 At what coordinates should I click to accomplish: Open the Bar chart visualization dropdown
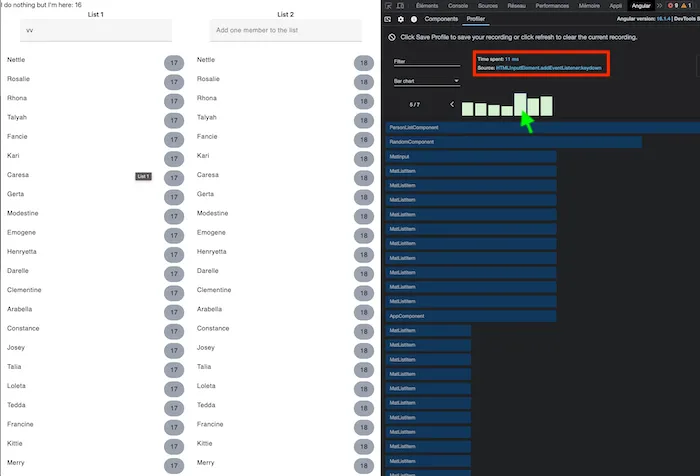coord(426,81)
